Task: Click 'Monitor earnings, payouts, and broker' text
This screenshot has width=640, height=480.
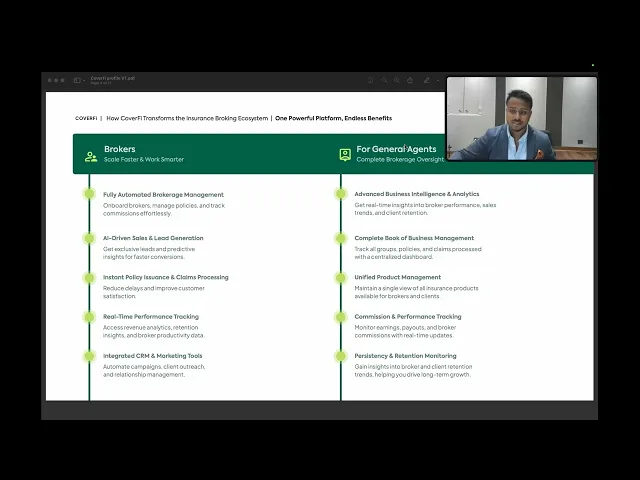Action: (405, 331)
